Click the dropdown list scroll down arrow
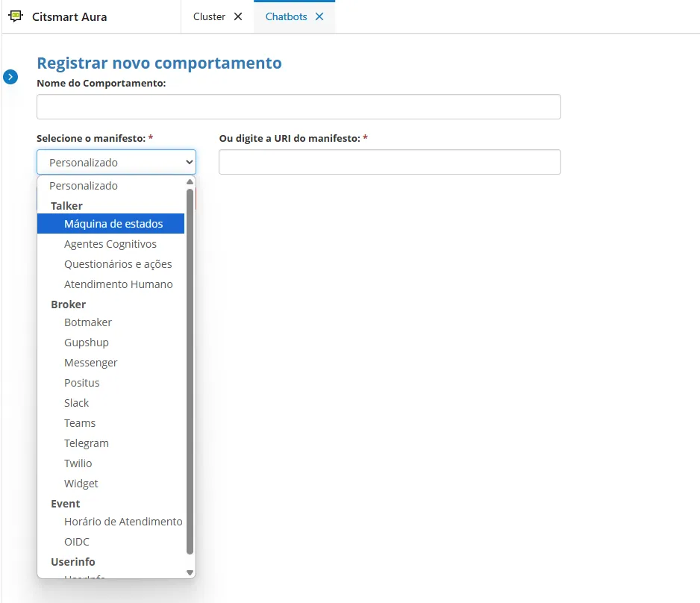Viewport: 700px width, 603px height. (x=190, y=572)
